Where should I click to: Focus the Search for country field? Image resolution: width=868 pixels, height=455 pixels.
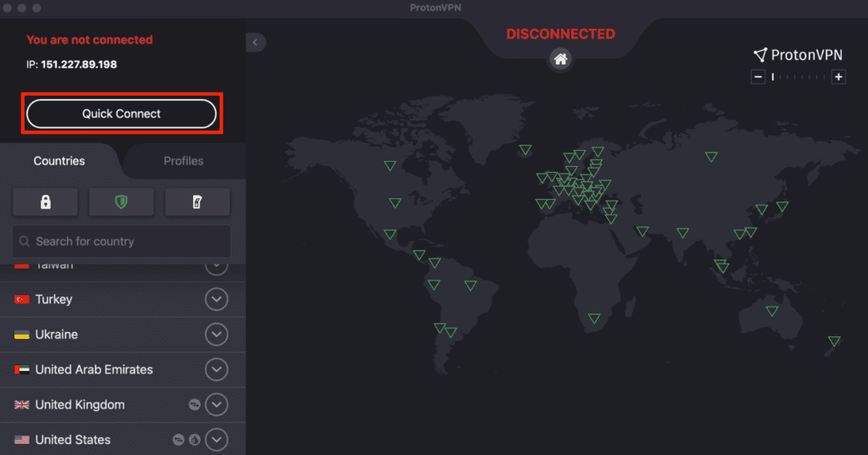click(121, 241)
